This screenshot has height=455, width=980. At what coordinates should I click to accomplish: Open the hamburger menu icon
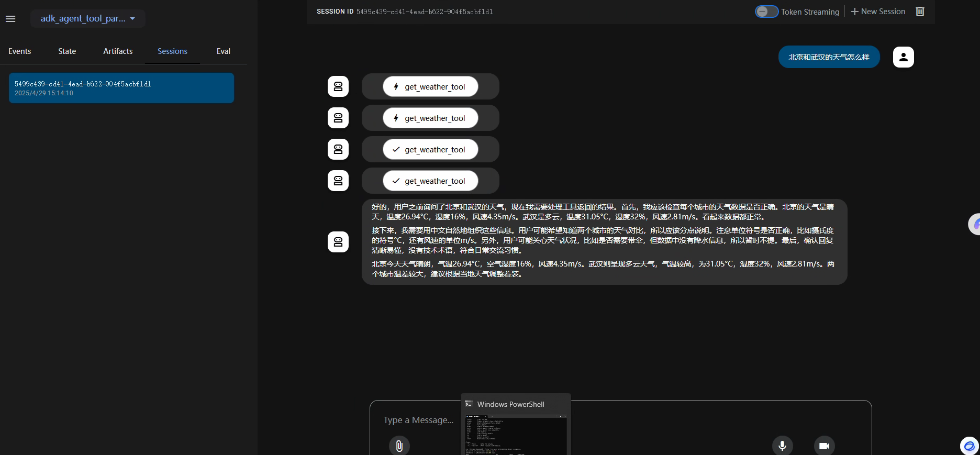pos(10,19)
